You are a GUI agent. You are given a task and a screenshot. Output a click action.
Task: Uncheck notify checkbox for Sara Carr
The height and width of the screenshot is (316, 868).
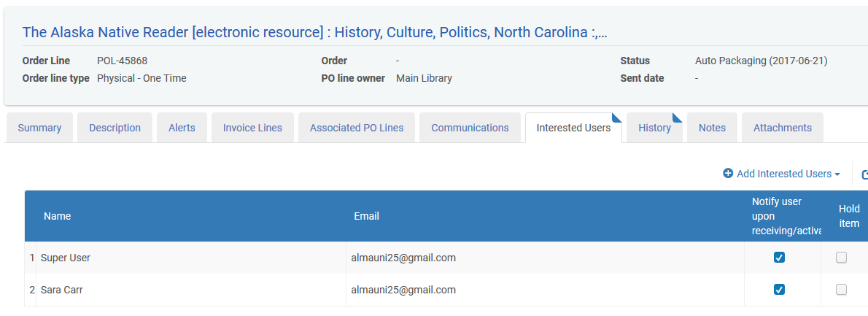[x=779, y=290]
